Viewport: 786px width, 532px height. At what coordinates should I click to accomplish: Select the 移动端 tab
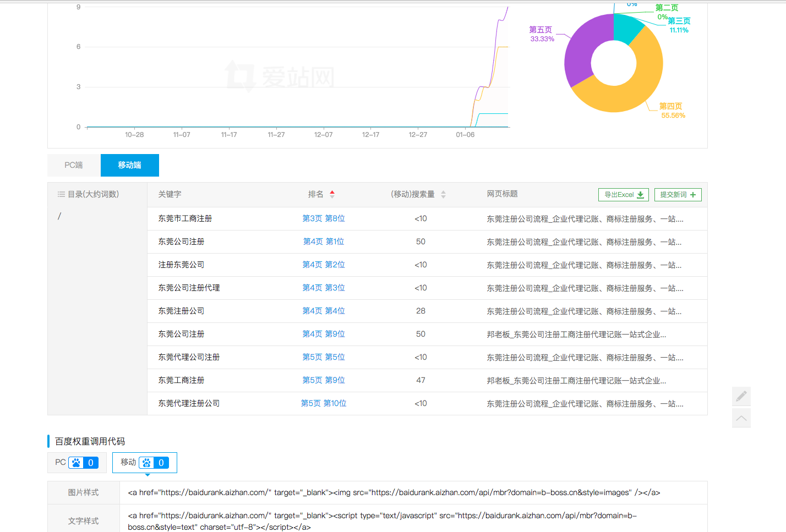pyautogui.click(x=130, y=165)
